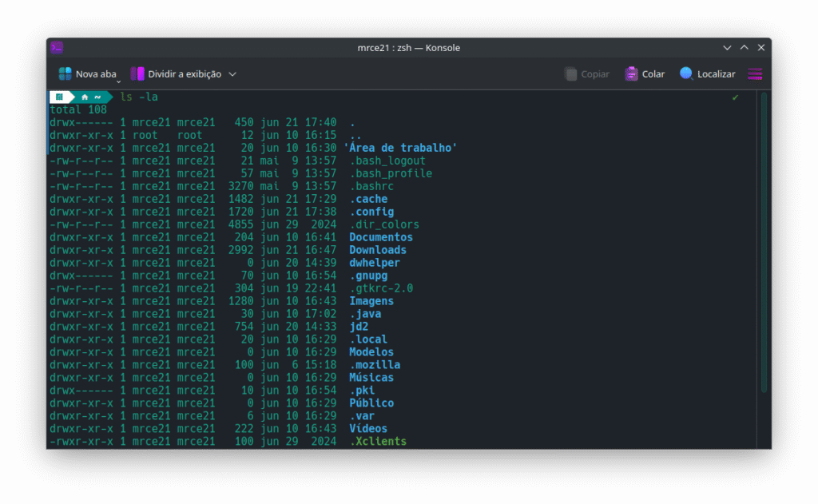
Task: Open the window menu chevron in title bar
Action: pos(726,47)
